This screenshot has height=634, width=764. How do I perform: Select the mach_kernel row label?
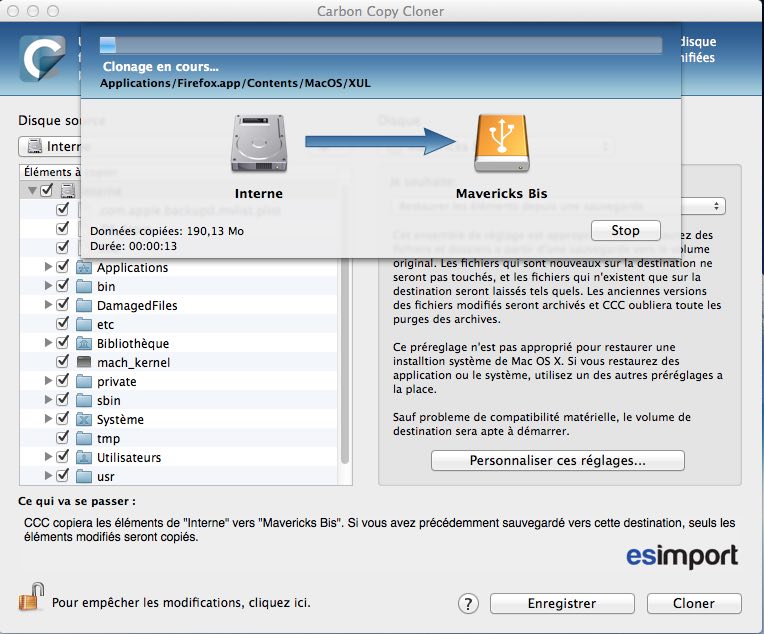click(x=134, y=363)
